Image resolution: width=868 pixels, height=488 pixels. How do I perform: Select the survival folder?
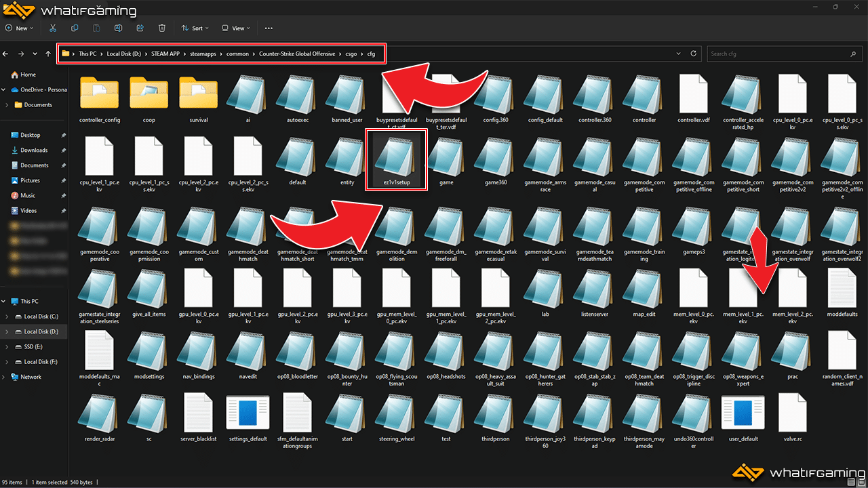pyautogui.click(x=199, y=100)
